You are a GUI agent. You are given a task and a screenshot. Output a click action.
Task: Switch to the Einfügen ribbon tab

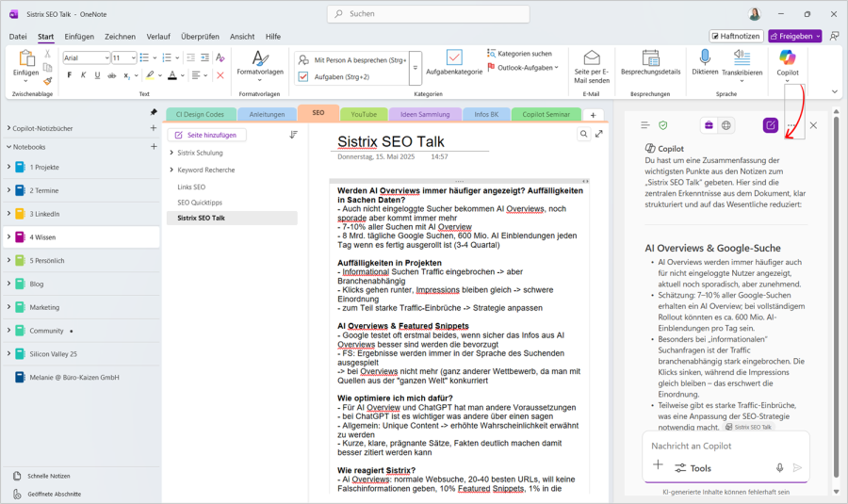pyautogui.click(x=79, y=36)
